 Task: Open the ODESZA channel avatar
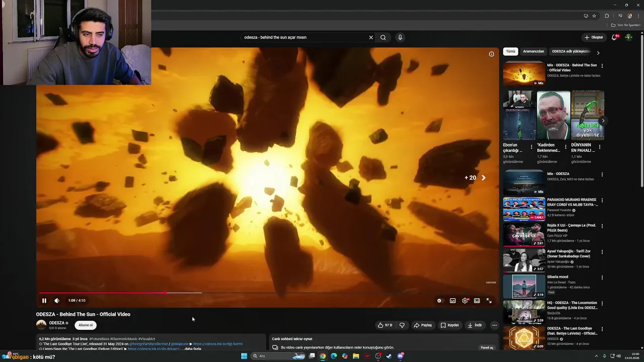41,325
